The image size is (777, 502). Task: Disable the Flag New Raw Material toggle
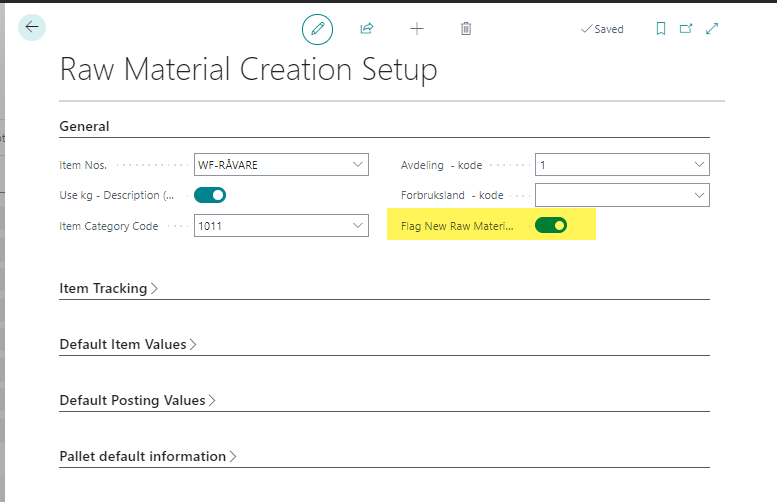pos(551,226)
